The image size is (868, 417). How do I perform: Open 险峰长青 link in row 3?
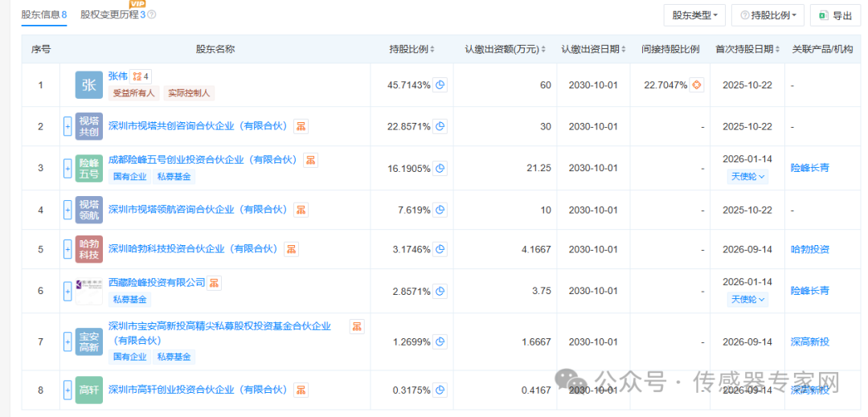click(810, 168)
